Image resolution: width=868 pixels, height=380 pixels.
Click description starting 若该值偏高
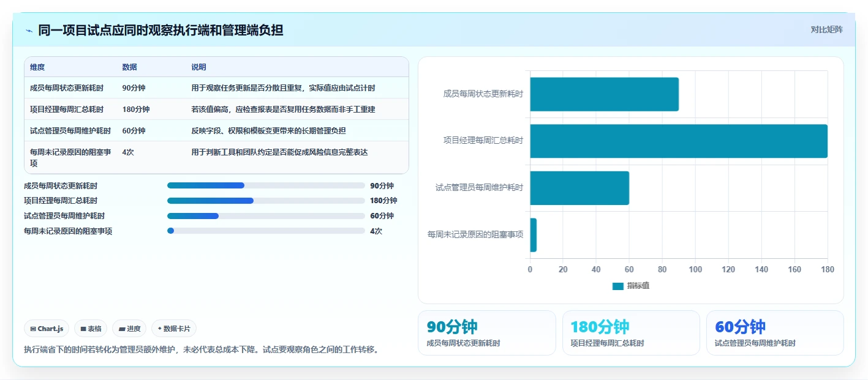tap(283, 110)
